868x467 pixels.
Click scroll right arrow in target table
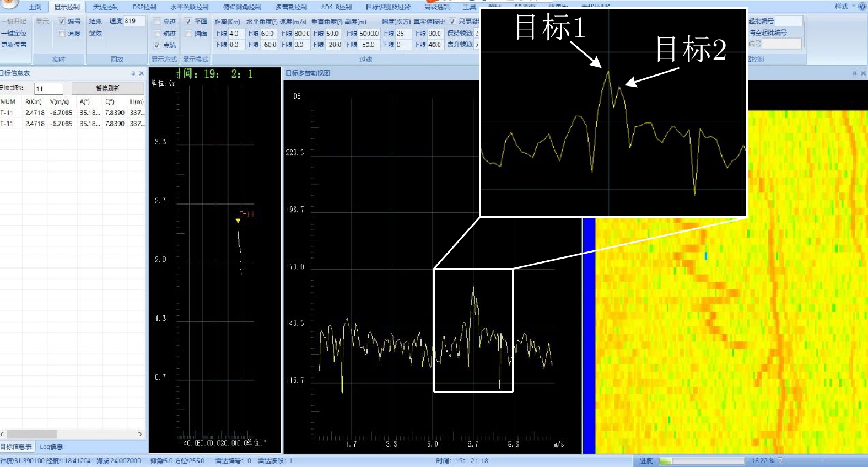140,434
